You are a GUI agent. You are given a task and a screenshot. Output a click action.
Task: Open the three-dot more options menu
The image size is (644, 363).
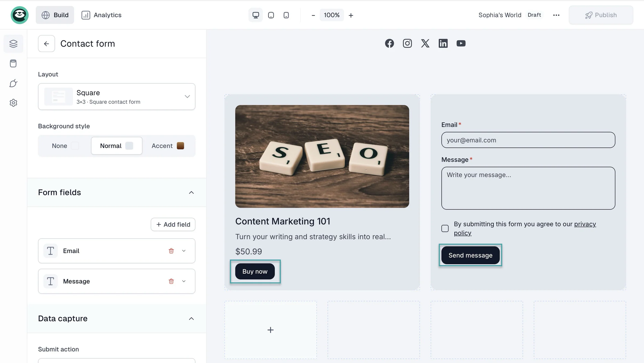point(556,15)
